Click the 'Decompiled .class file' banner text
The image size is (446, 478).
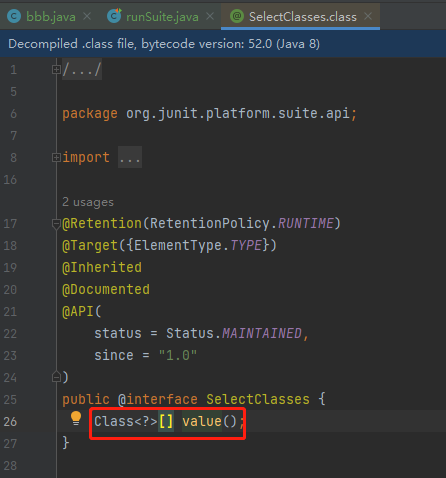click(164, 44)
